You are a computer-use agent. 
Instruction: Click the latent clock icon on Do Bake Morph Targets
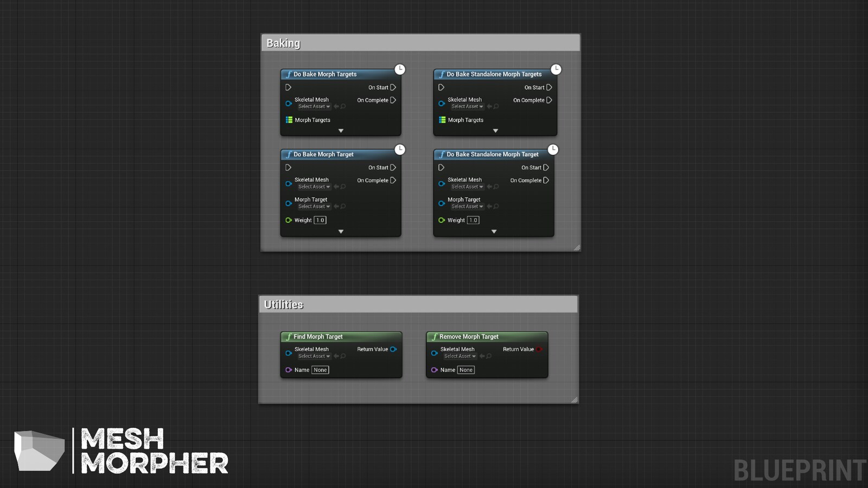tap(400, 69)
